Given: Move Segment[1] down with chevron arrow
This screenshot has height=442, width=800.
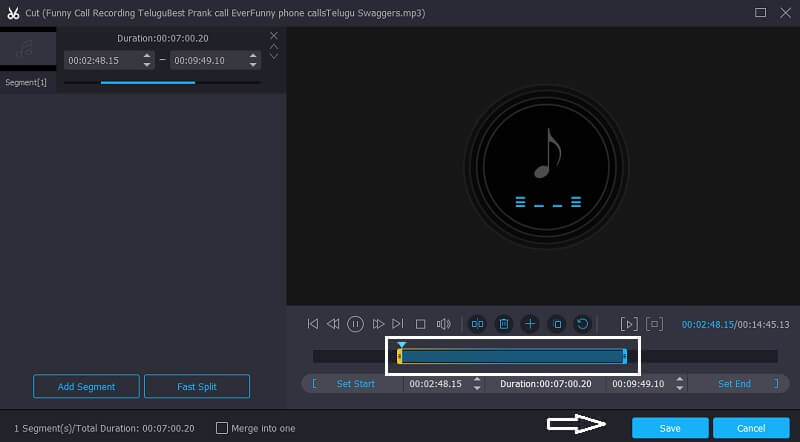Looking at the screenshot, I should pos(274,56).
